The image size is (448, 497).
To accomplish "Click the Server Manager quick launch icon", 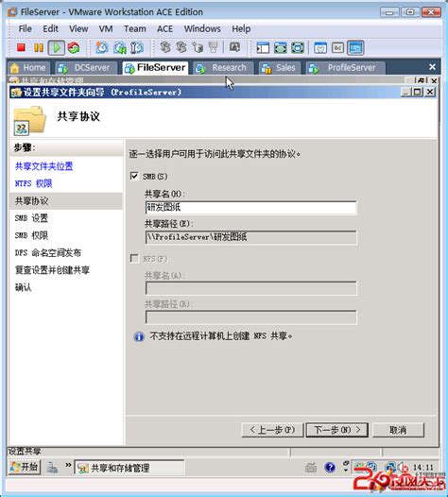I will (52, 467).
